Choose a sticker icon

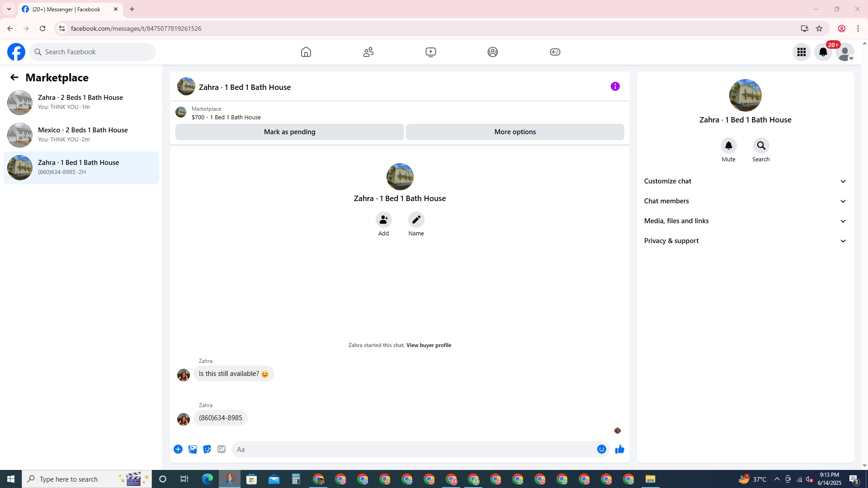tap(207, 449)
